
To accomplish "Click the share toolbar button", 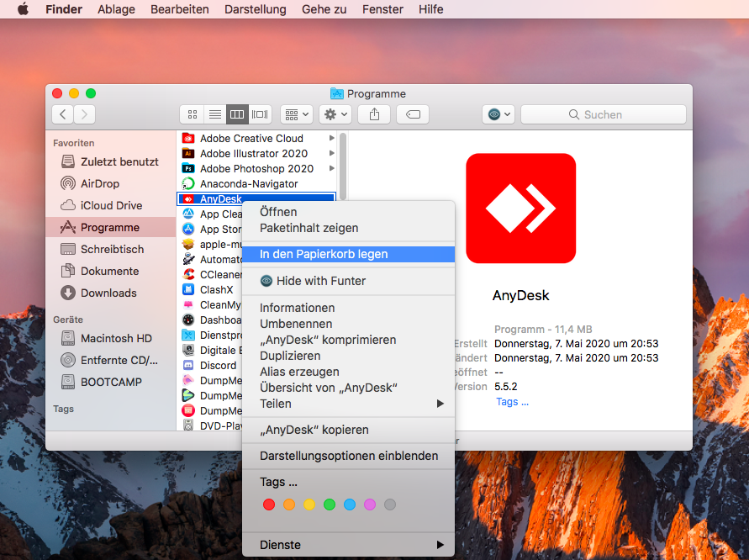I will (375, 114).
